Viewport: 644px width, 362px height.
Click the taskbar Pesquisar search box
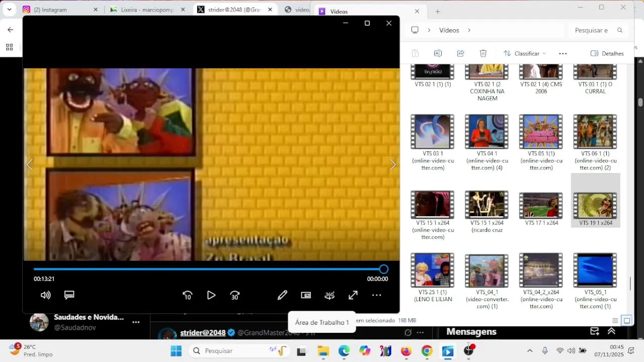(239, 351)
